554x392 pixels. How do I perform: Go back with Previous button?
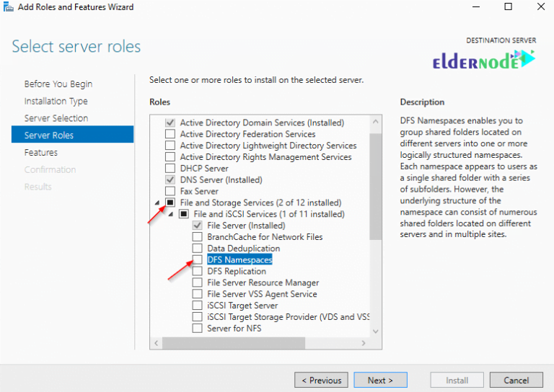click(321, 380)
